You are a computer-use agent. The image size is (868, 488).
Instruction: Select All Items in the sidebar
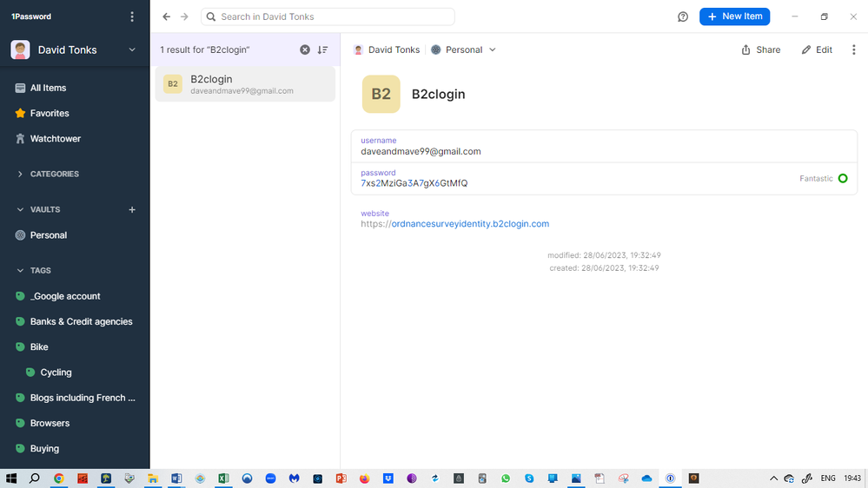48,88
